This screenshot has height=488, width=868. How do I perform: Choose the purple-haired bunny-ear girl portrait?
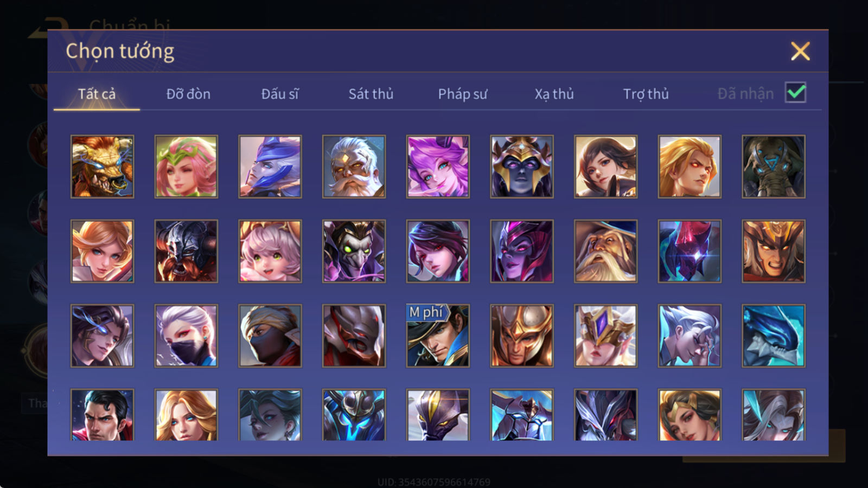(x=438, y=166)
